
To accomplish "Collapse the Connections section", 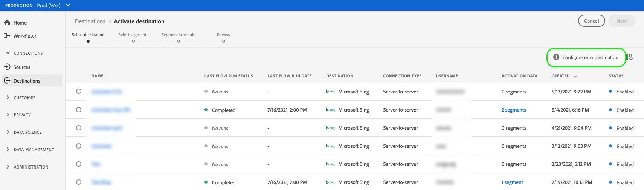I will [8, 53].
